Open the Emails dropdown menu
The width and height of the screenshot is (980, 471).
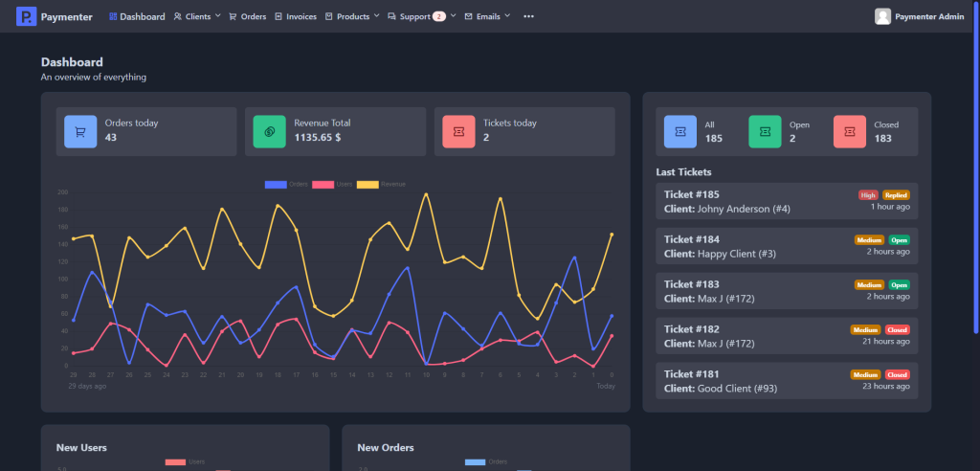(x=487, y=16)
